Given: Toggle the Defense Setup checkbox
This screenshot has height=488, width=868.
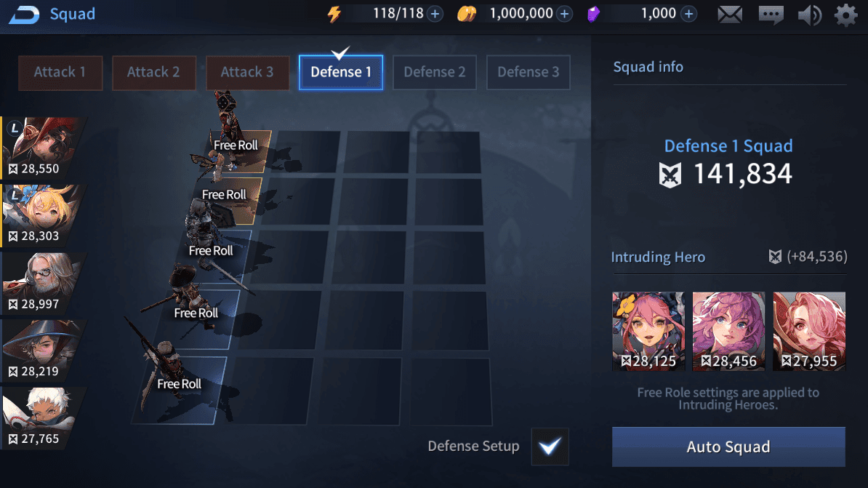Looking at the screenshot, I should coord(550,447).
